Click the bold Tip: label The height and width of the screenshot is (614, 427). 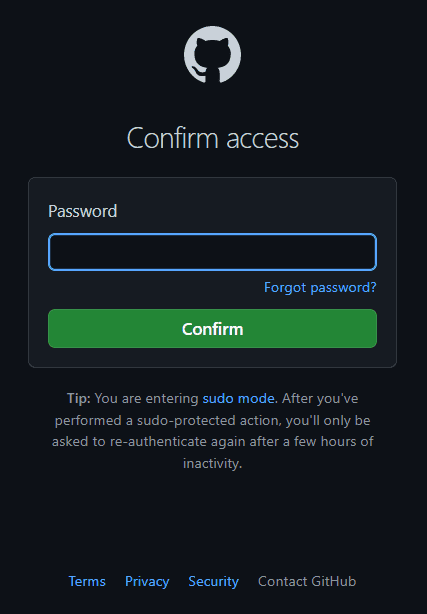(x=79, y=398)
